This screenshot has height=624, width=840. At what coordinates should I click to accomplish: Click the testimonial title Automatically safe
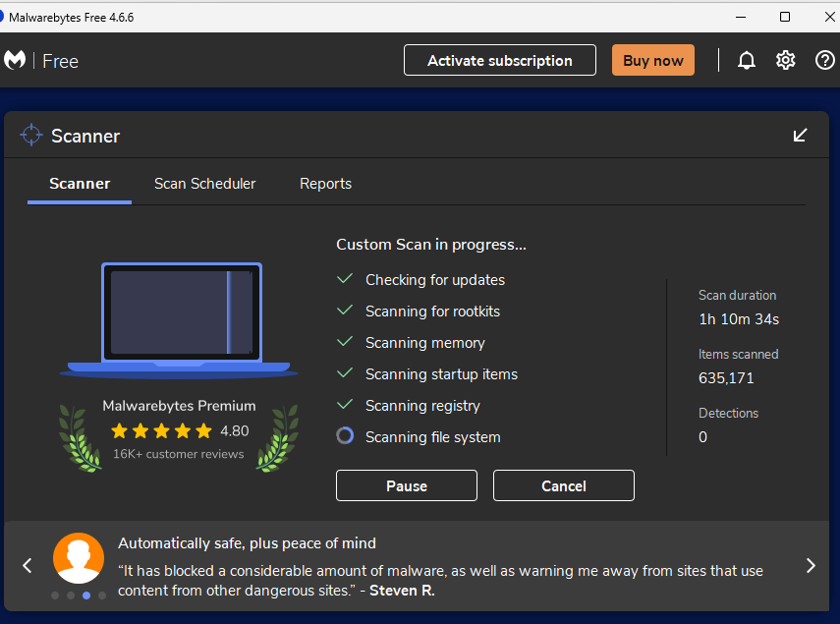point(247,543)
